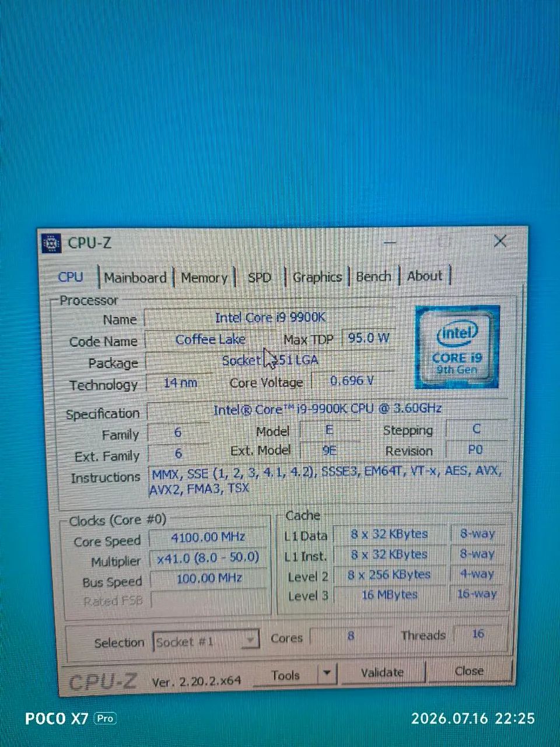Click the Level 2 associativity 4-way
Image resolution: width=560 pixels, height=747 pixels.
coord(477,574)
